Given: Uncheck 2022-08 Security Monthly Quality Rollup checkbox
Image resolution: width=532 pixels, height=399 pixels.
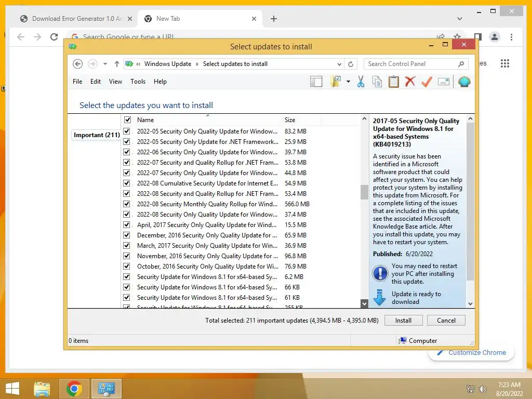Looking at the screenshot, I should point(127,204).
